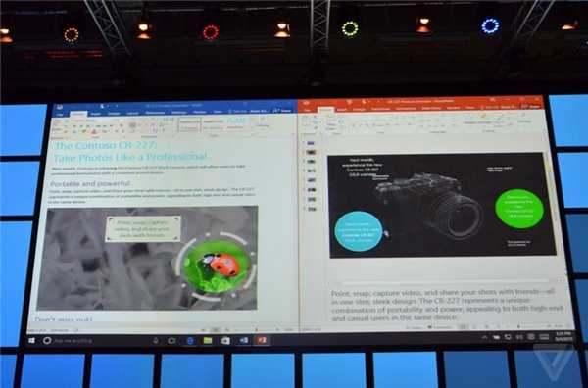Image resolution: width=588 pixels, height=388 pixels.
Task: Click the ladybug picture in the Word document
Action: (217, 266)
